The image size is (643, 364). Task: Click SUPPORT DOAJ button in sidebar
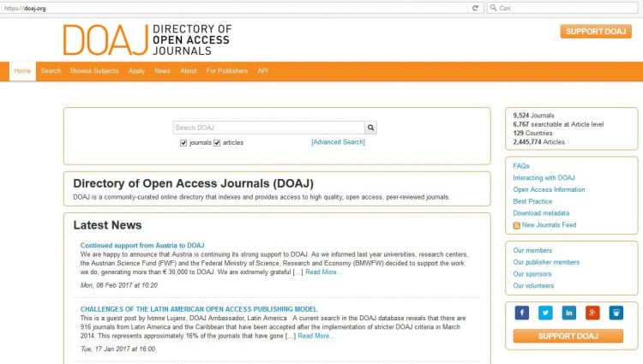click(x=568, y=336)
